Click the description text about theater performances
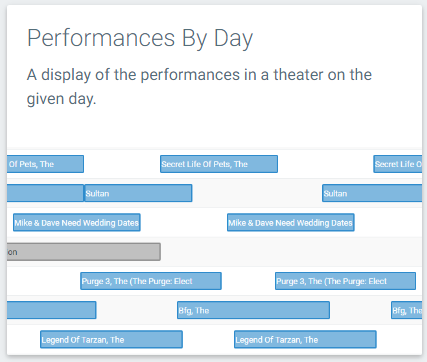The height and width of the screenshot is (362, 427). pos(199,87)
